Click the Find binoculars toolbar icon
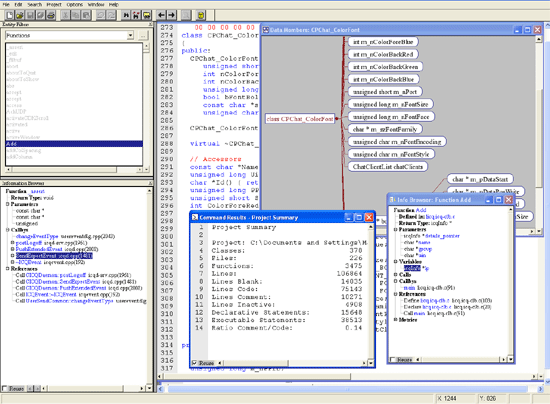 point(126,15)
